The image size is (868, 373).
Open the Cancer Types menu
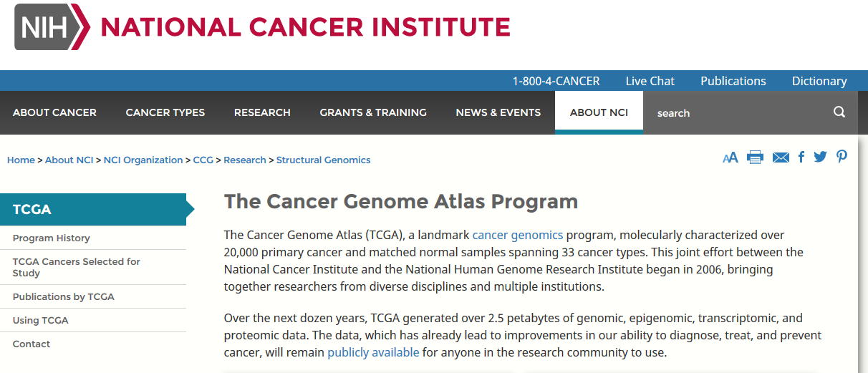pyautogui.click(x=165, y=112)
